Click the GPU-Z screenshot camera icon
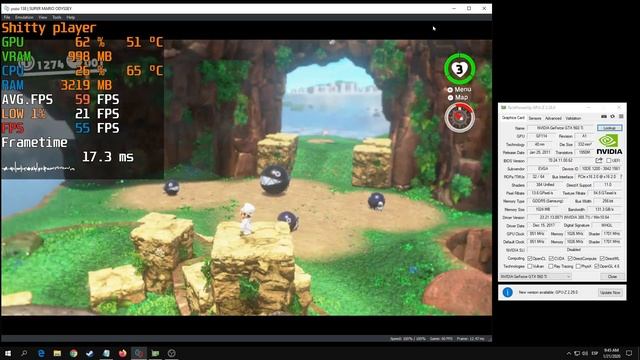The width and height of the screenshot is (640, 360). [x=604, y=117]
